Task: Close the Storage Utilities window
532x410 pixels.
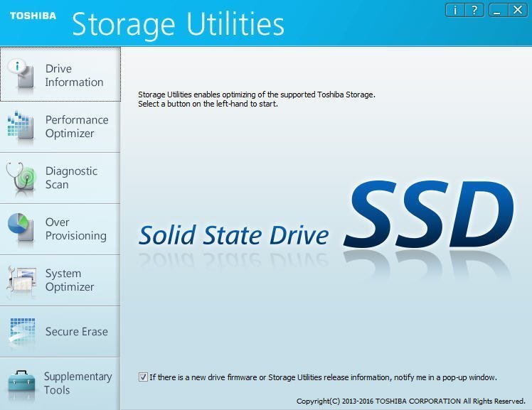Action: tap(518, 10)
